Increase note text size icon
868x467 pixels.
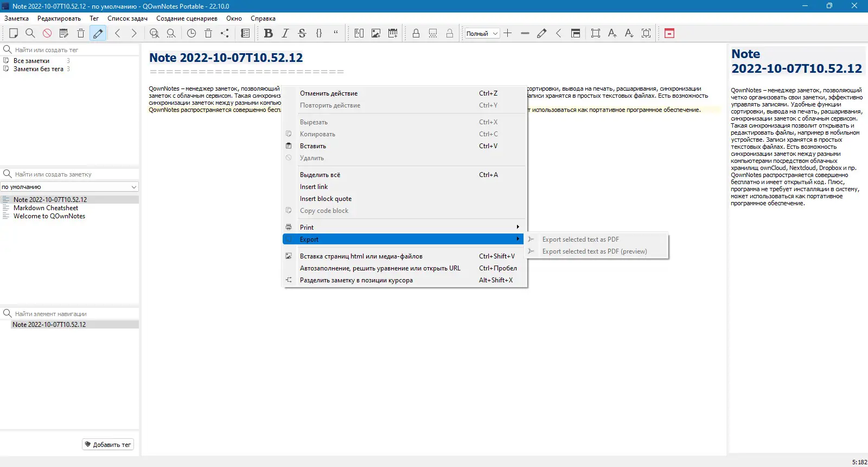click(x=612, y=33)
